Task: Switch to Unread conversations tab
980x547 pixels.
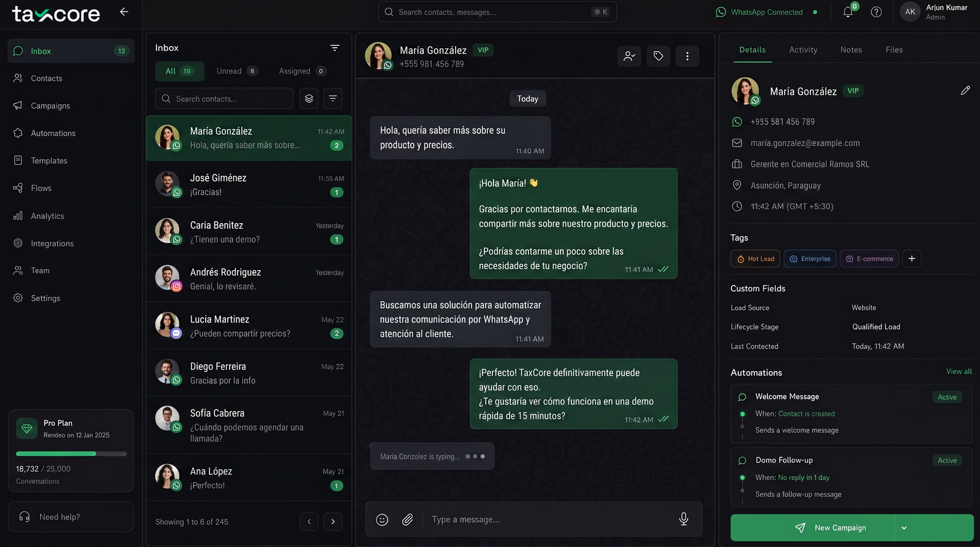Action: click(x=236, y=71)
